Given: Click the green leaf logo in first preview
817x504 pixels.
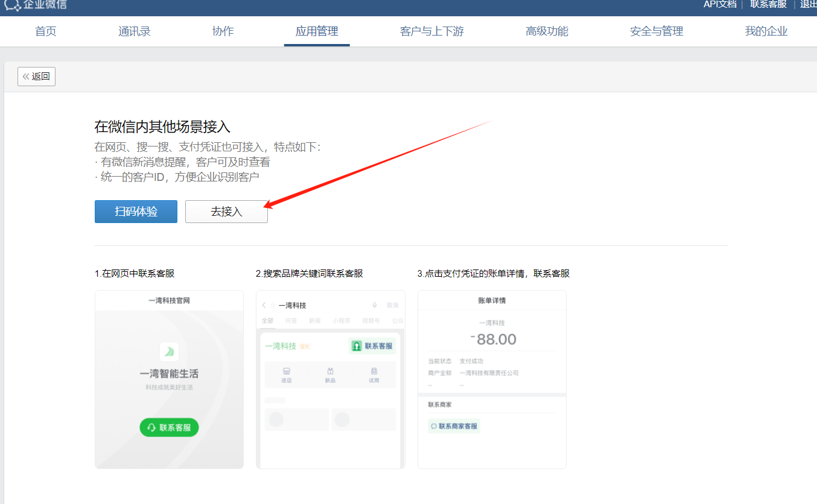Looking at the screenshot, I should pyautogui.click(x=169, y=351).
